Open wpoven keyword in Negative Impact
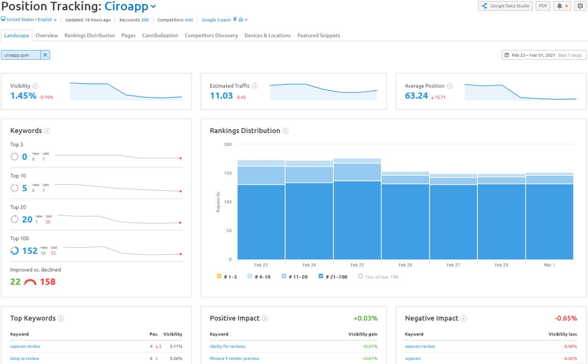 click(x=413, y=358)
